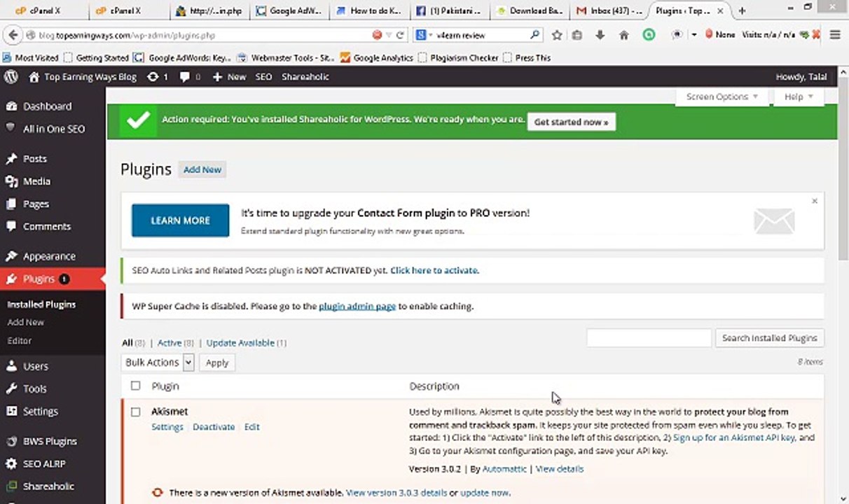Click the LEARN MORE button
Screen dimensions: 849x504
pos(180,220)
